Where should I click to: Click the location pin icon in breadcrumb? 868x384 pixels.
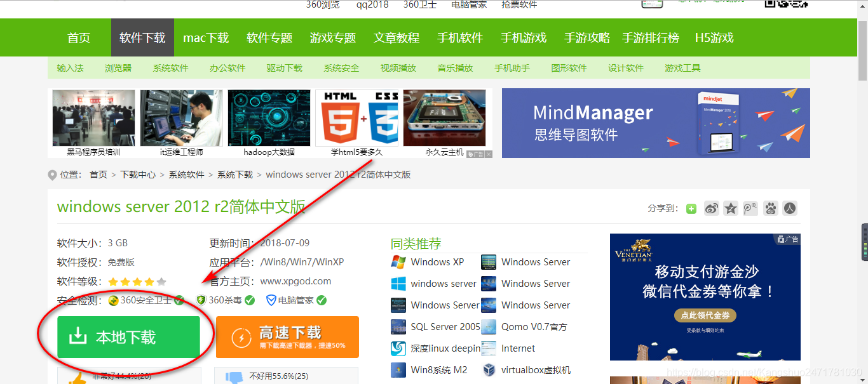(x=52, y=175)
